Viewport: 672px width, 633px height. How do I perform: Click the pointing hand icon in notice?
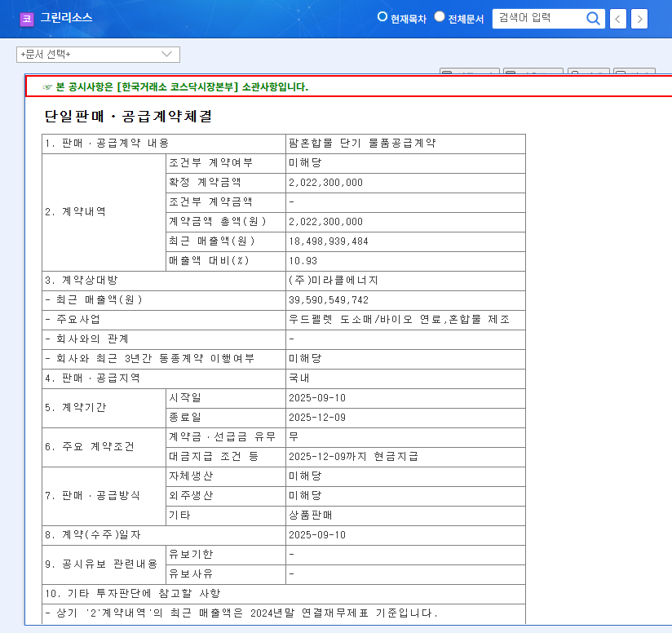tap(47, 86)
